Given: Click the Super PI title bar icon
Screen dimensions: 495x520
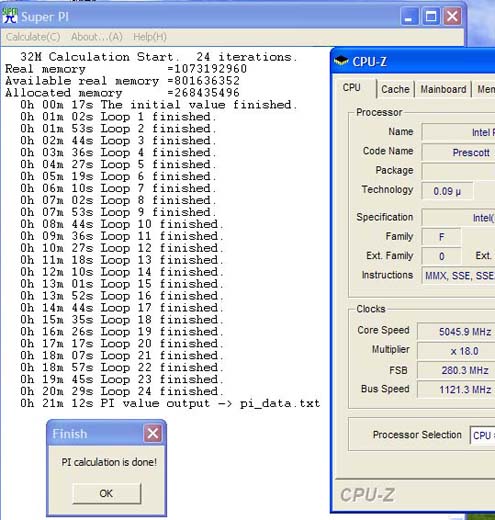Looking at the screenshot, I should point(9,16).
